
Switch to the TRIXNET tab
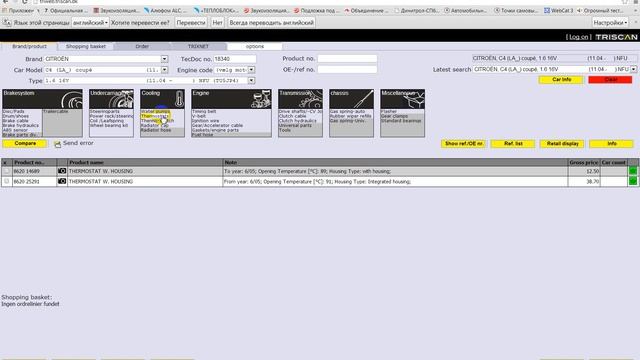[x=198, y=47]
